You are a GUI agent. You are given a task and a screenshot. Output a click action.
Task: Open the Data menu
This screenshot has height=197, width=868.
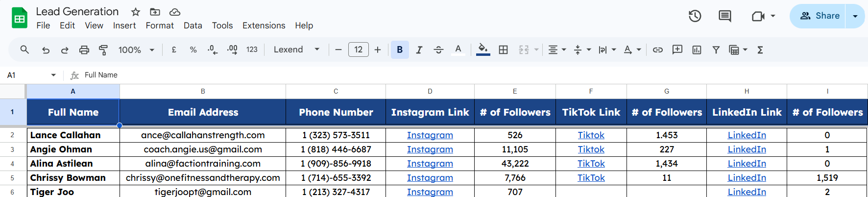coord(193,25)
